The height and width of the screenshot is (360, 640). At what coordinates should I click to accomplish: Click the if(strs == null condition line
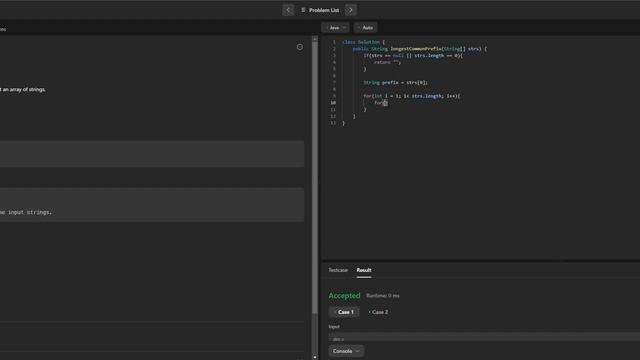[x=413, y=56]
